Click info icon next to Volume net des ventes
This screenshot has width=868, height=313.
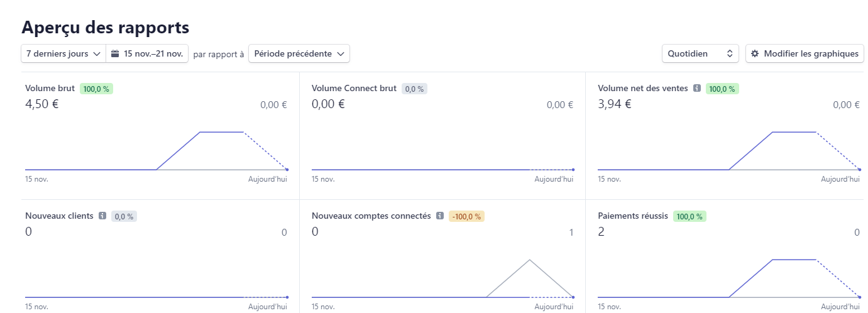point(696,89)
